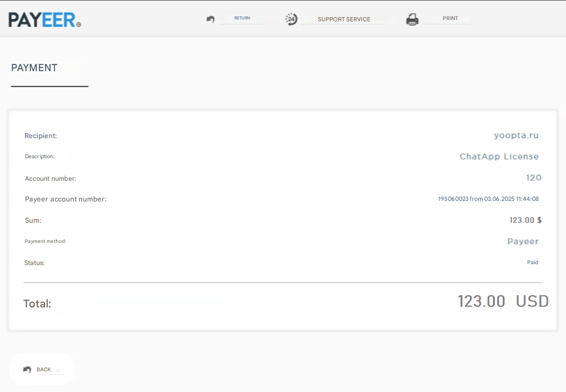This screenshot has width=566, height=392.
Task: Click the recipient value yoopta.ru
Action: click(x=516, y=136)
